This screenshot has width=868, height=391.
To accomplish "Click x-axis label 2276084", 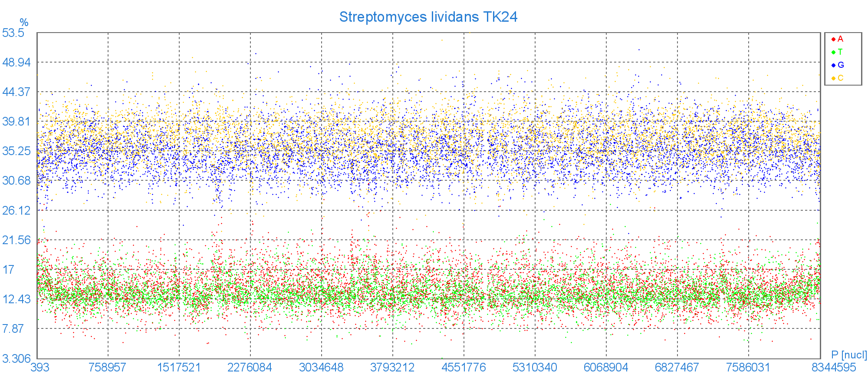I will 250,368.
